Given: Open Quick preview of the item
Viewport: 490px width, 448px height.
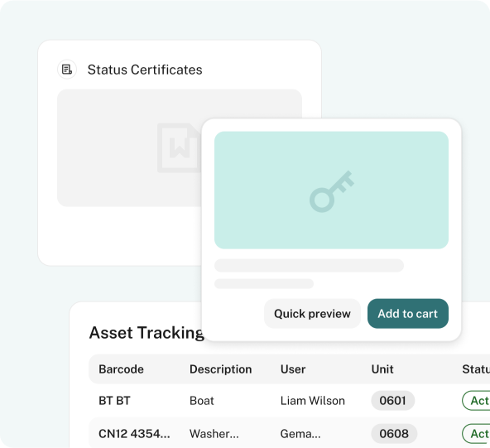Looking at the screenshot, I should coord(312,313).
